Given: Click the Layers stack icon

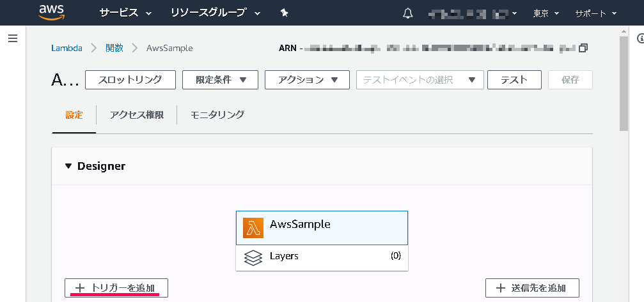Looking at the screenshot, I should 253,257.
